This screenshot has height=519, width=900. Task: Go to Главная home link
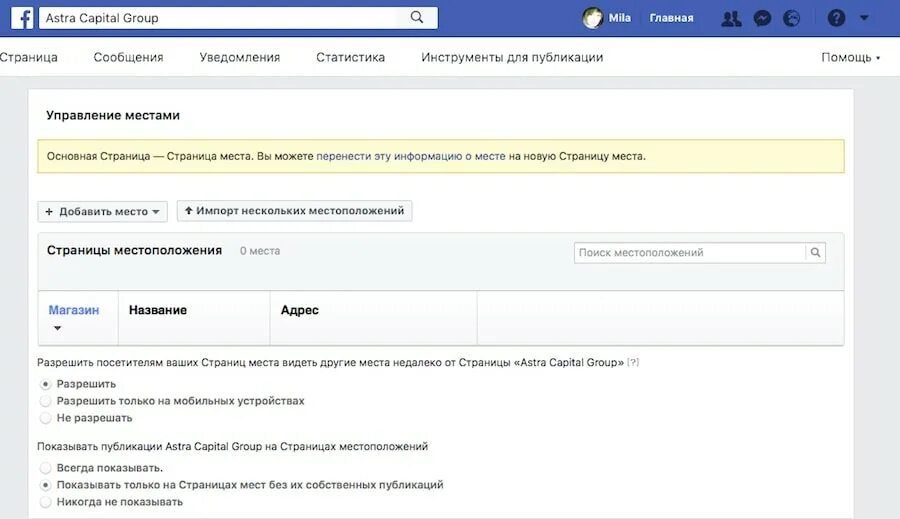(x=671, y=18)
